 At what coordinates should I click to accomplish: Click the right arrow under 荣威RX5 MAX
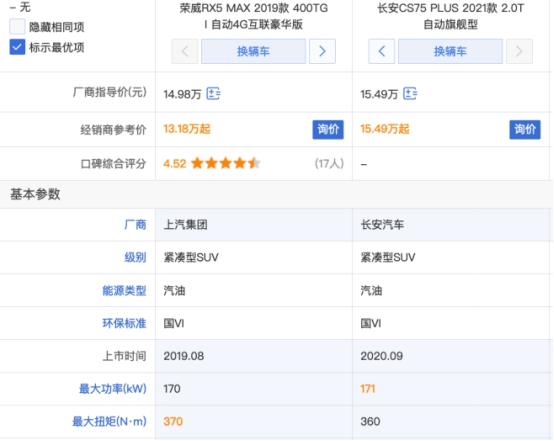[322, 52]
